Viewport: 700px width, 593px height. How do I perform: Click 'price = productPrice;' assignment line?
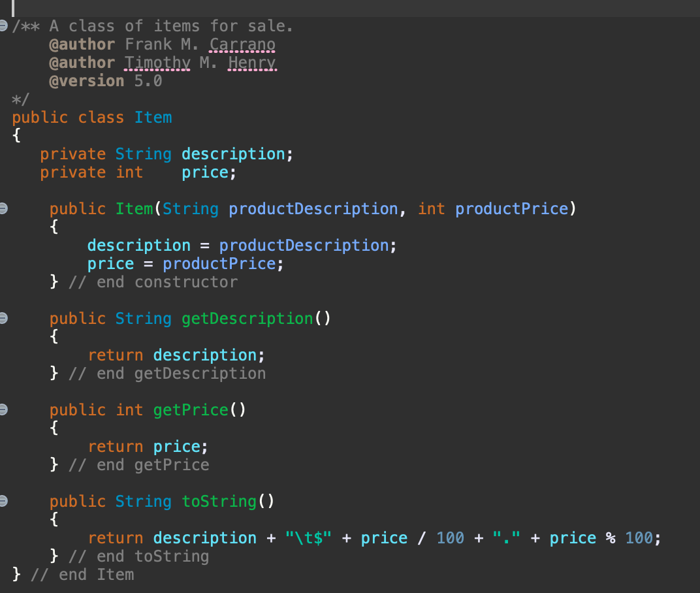pyautogui.click(x=185, y=264)
